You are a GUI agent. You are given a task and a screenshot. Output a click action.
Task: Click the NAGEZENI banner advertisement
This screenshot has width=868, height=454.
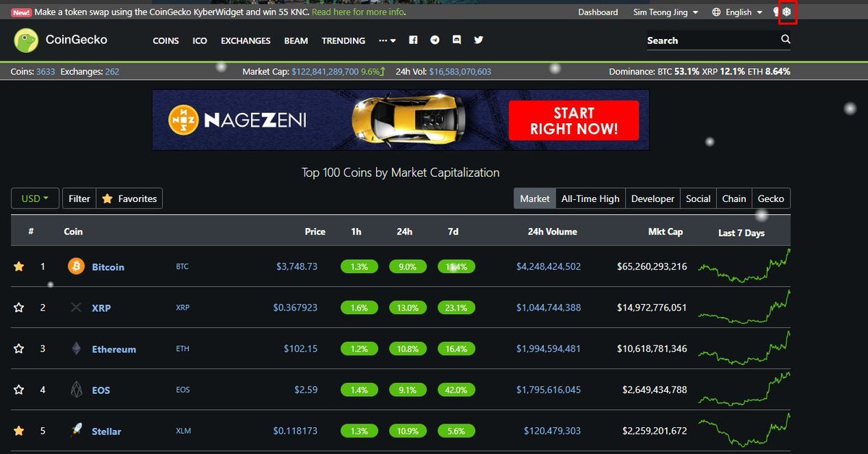[x=400, y=120]
